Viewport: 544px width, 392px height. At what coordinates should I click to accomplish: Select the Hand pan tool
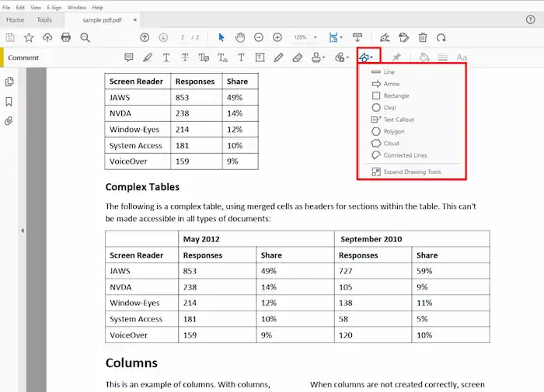click(x=240, y=37)
